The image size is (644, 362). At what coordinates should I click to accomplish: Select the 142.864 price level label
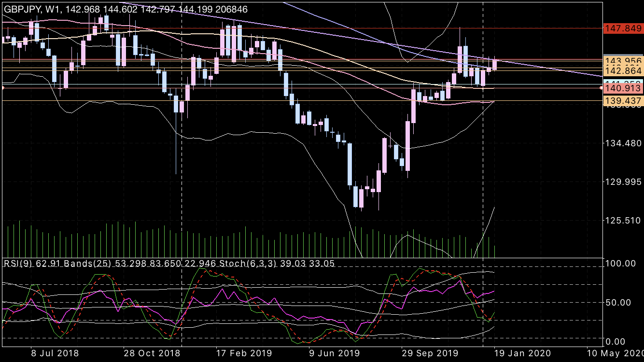click(624, 71)
